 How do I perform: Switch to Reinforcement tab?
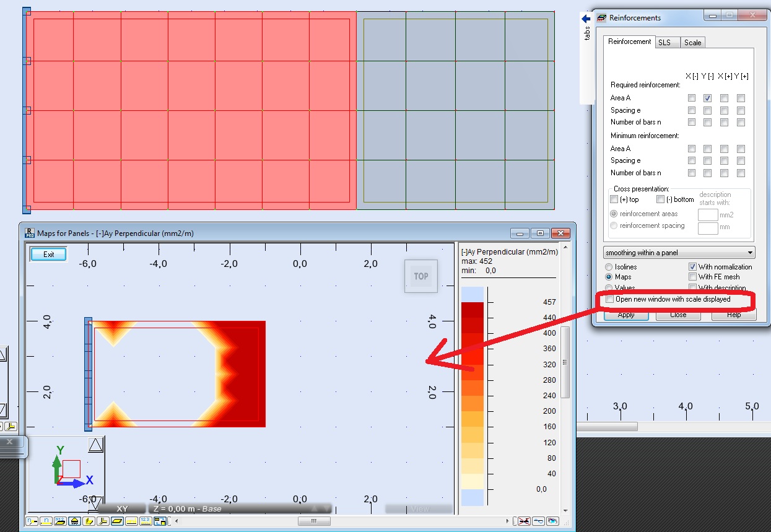[629, 41]
